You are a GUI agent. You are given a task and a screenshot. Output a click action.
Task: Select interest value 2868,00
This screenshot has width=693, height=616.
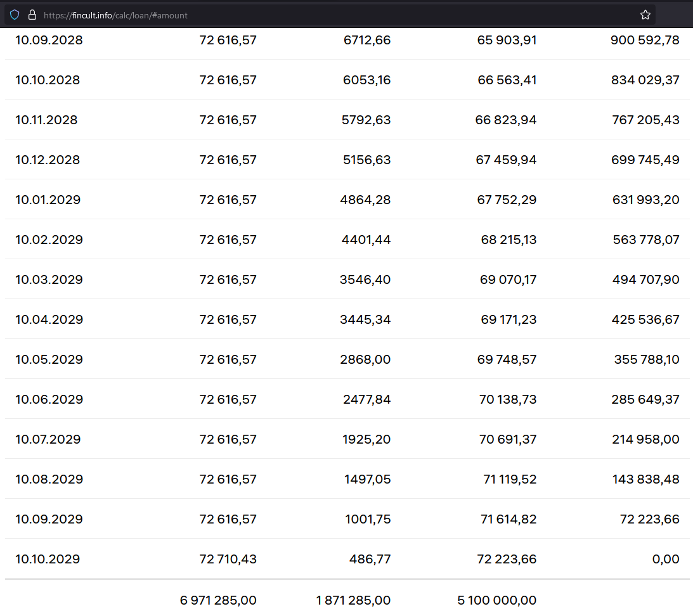(x=365, y=359)
